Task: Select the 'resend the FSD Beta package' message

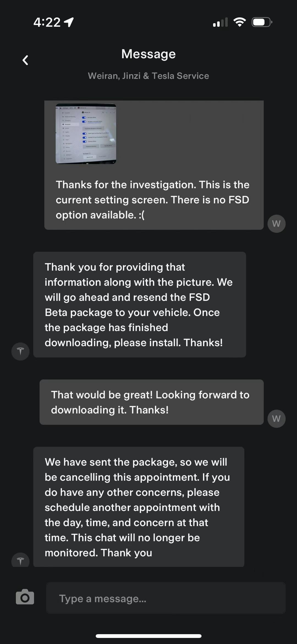Action: (139, 305)
